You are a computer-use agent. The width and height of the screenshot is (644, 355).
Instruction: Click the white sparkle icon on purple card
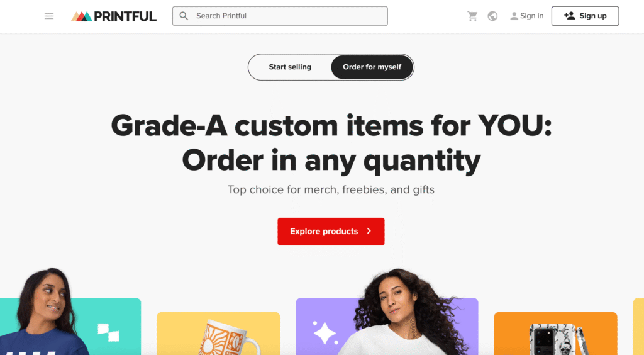click(325, 332)
